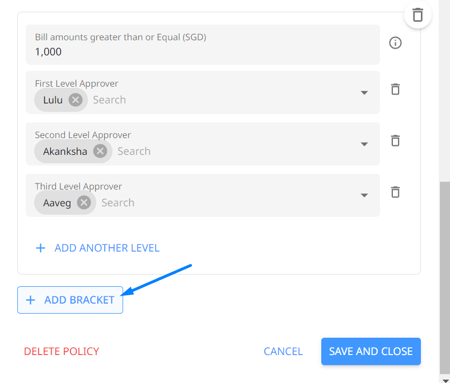The height and width of the screenshot is (383, 450).
Task: Remove Aaveg from third level approver
Action: coord(84,202)
